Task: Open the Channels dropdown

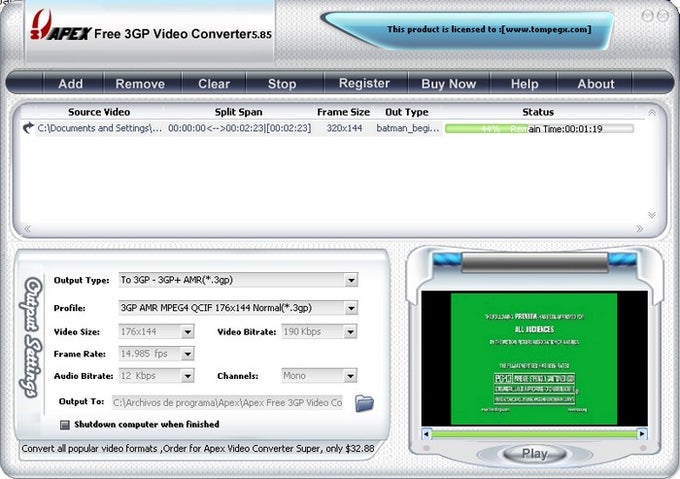Action: [350, 376]
